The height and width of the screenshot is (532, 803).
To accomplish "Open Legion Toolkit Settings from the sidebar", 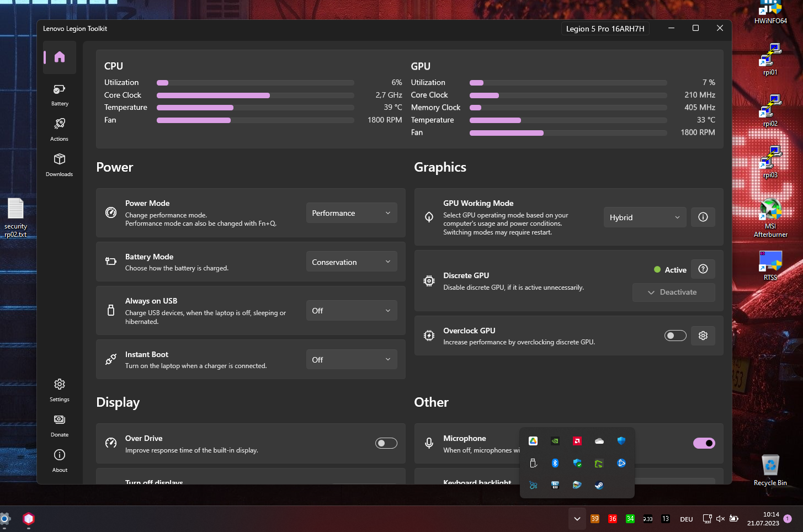I will (x=59, y=389).
